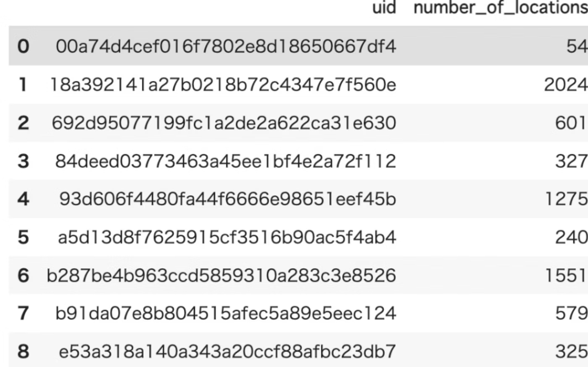Click the locations value 2024
588x367 pixels.
566,85
